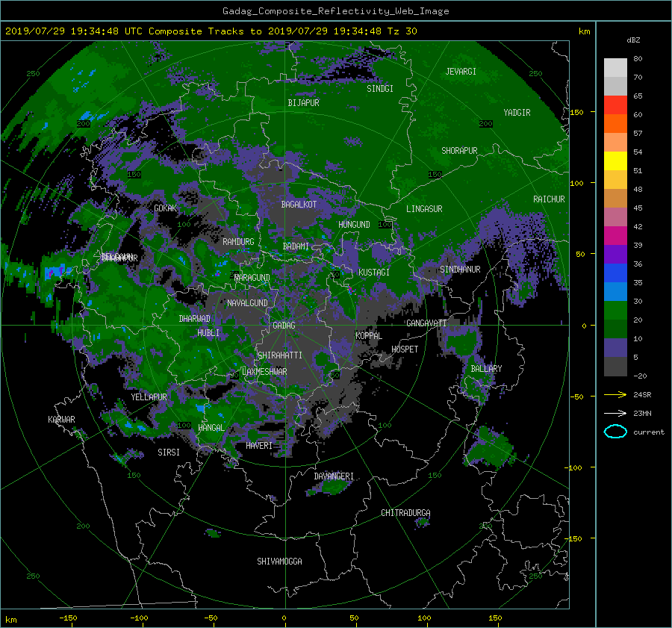Click the dBZ legend heading
Image resolution: width=672 pixels, height=628 pixels.
[x=633, y=40]
